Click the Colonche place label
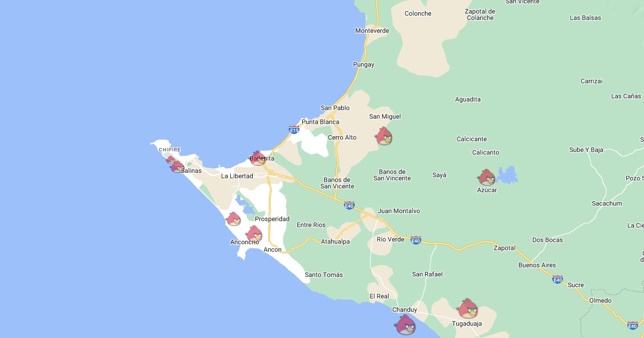The image size is (644, 338). 418,14
